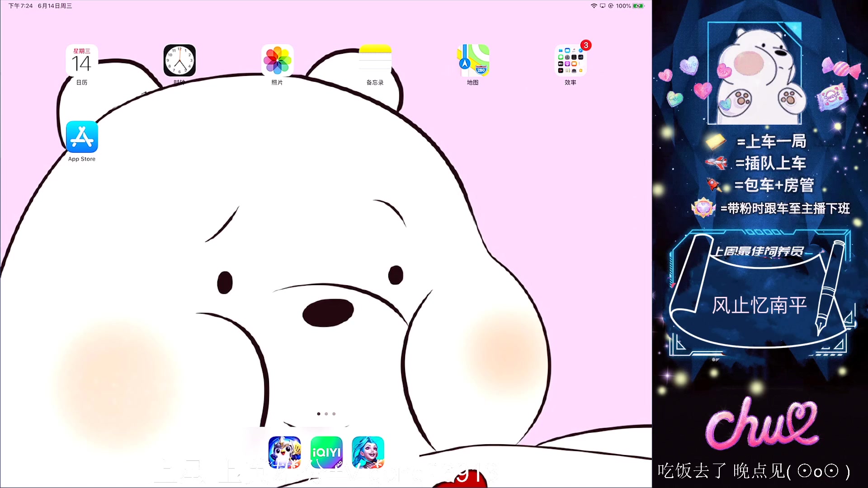This screenshot has width=868, height=488.
Task: Open the penguin game in the dock
Action: 284,452
